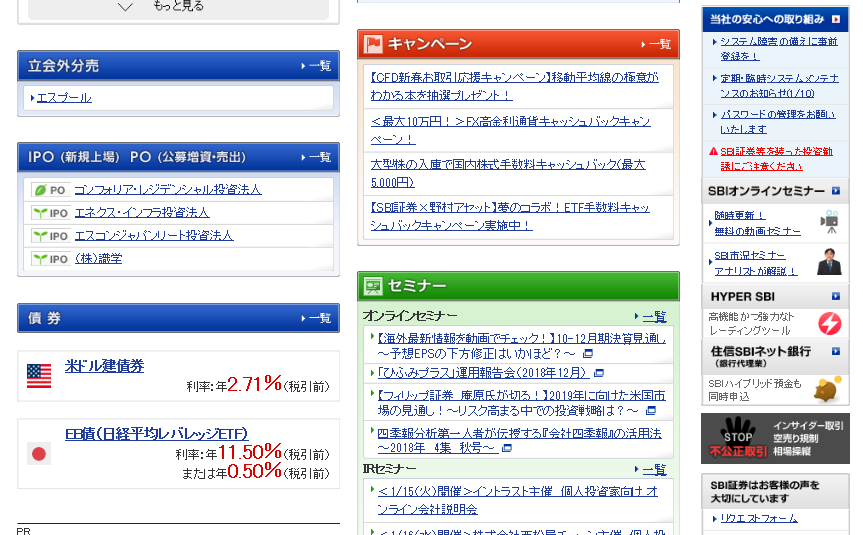Open FX高金利通貨キャッシュバック campaign link
The image size is (863, 535).
511,130
